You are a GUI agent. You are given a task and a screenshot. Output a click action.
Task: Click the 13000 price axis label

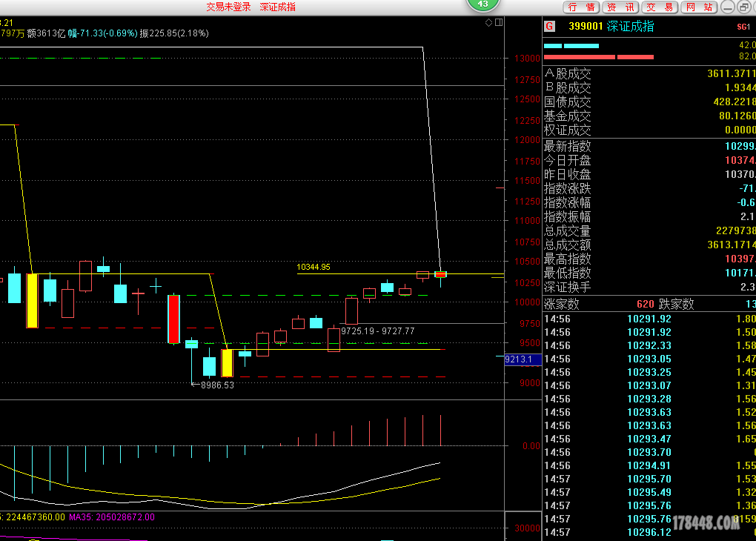[527, 59]
